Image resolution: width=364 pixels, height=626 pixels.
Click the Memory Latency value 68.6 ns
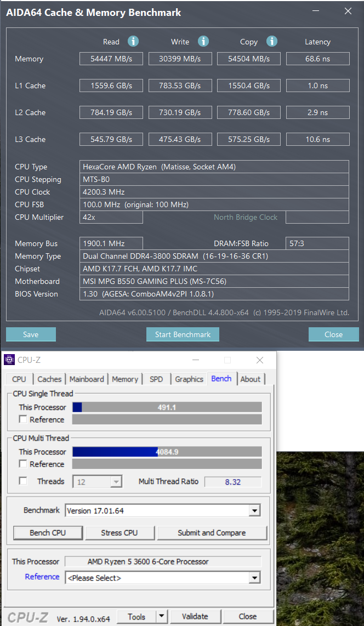pyautogui.click(x=318, y=59)
